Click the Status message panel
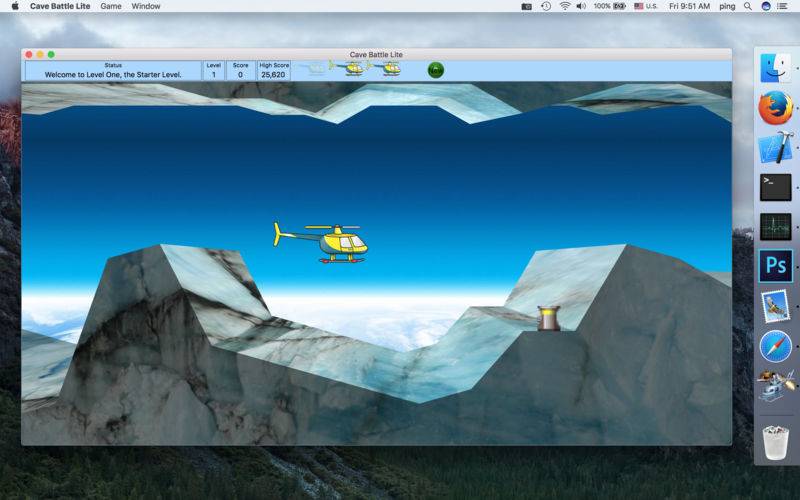 tap(113, 70)
